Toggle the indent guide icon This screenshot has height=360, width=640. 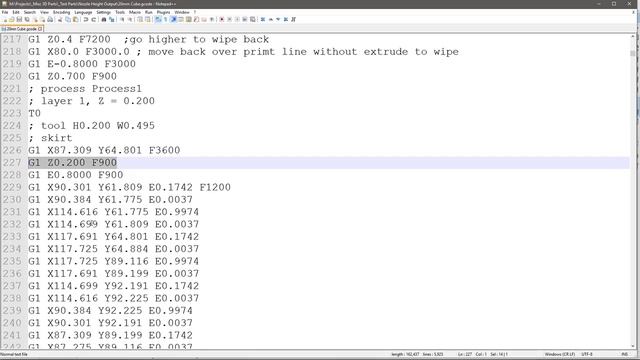pyautogui.click(x=173, y=20)
